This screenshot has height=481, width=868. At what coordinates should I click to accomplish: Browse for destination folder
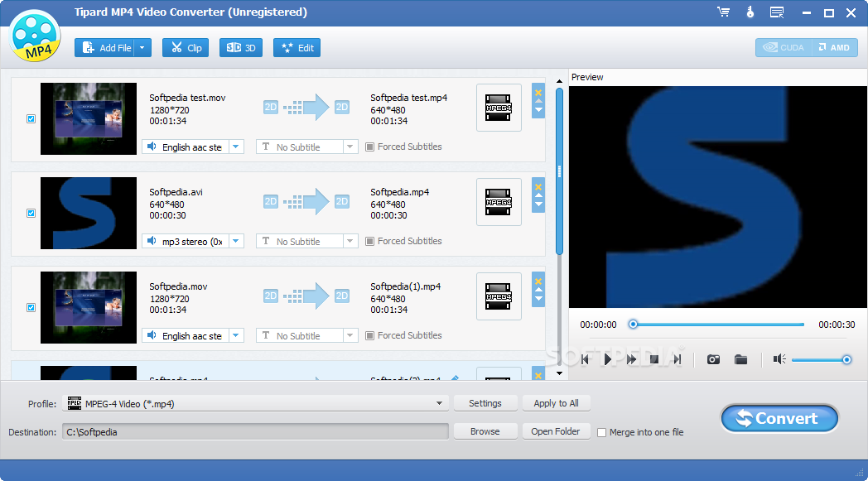click(x=485, y=431)
